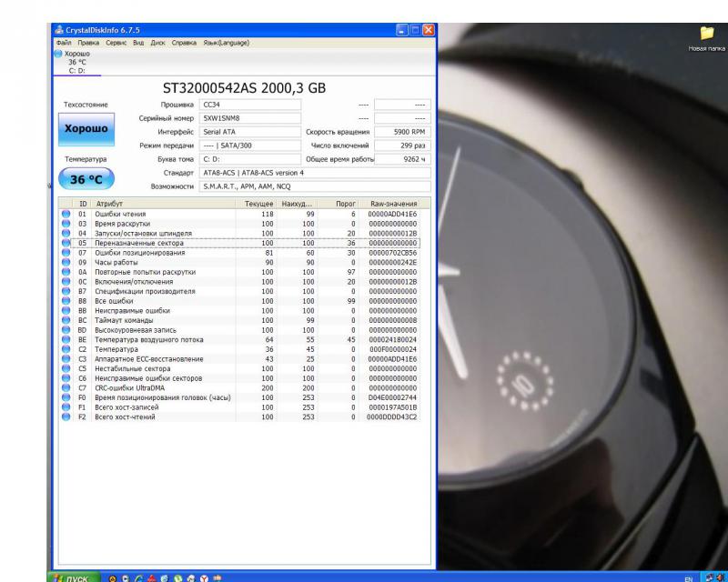Click the Режим передачи field SATA/300

[x=250, y=145]
